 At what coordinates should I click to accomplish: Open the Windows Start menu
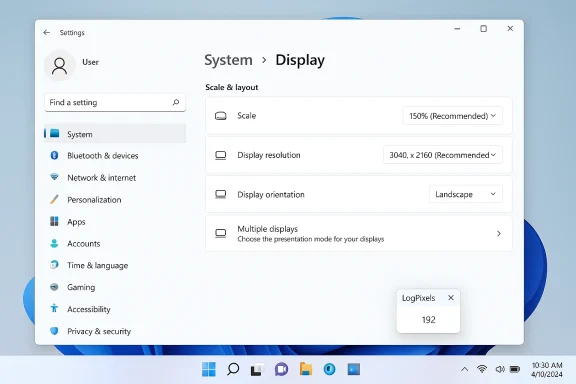coord(209,369)
